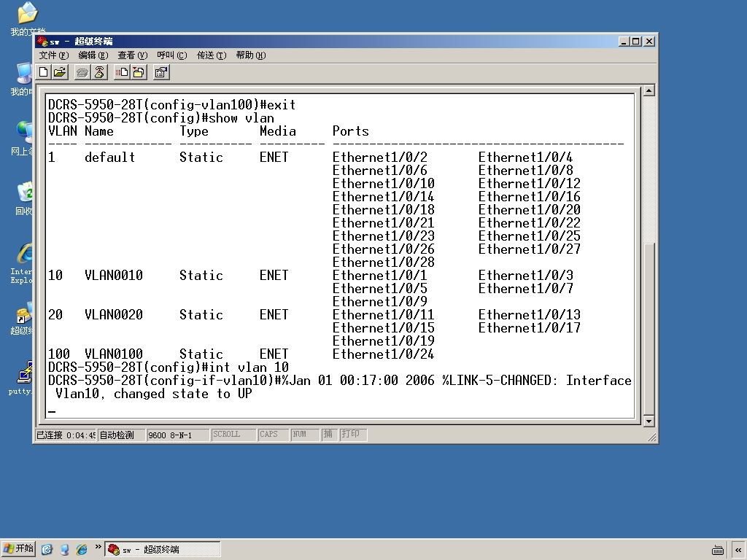Screen dimensions: 747x560
Task: Maximize the HyperTerminal window
Action: [636, 42]
